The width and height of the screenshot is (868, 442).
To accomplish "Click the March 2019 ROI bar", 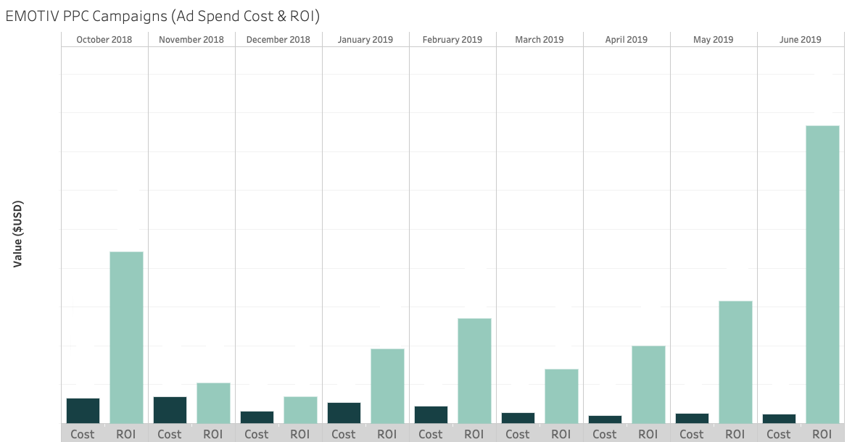I will 561,396.
